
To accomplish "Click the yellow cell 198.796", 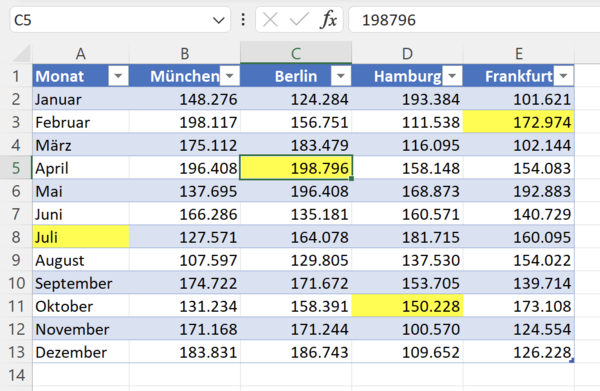I will (x=296, y=168).
